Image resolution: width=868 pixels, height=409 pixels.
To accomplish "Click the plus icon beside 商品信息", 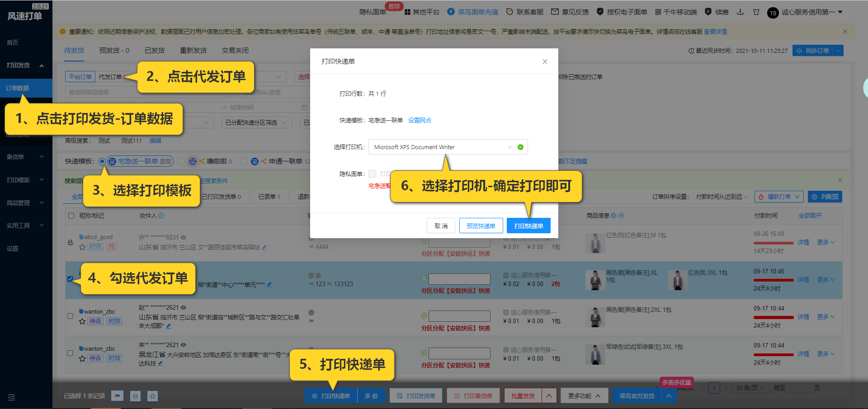I will pyautogui.click(x=621, y=216).
